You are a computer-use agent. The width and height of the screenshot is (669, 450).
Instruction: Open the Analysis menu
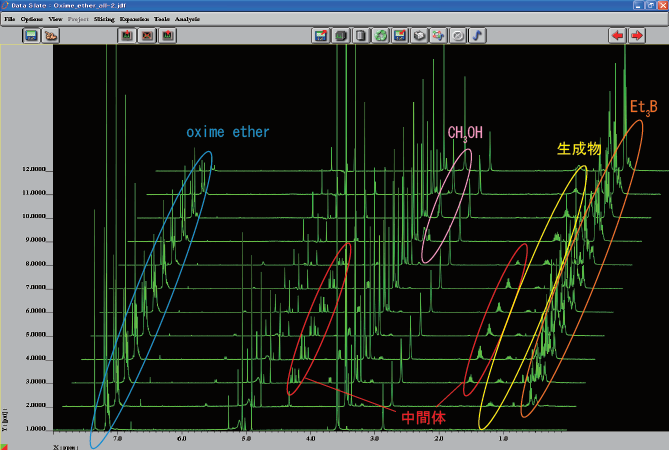coord(187,19)
